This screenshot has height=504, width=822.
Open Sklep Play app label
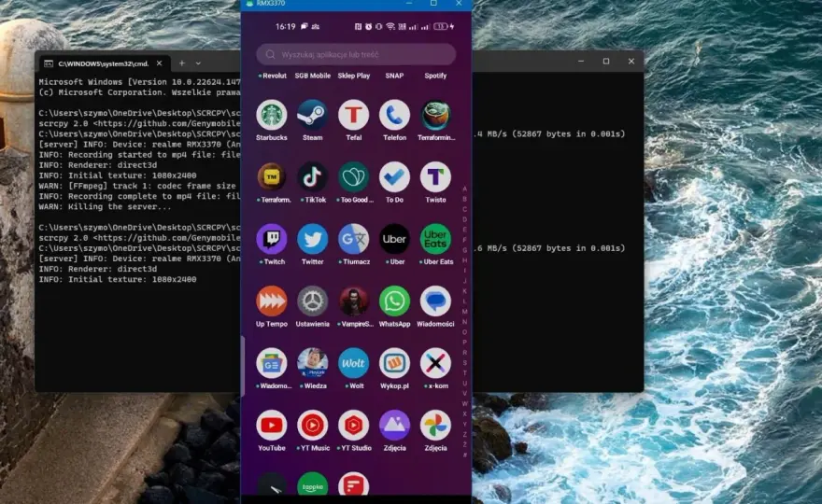353,76
